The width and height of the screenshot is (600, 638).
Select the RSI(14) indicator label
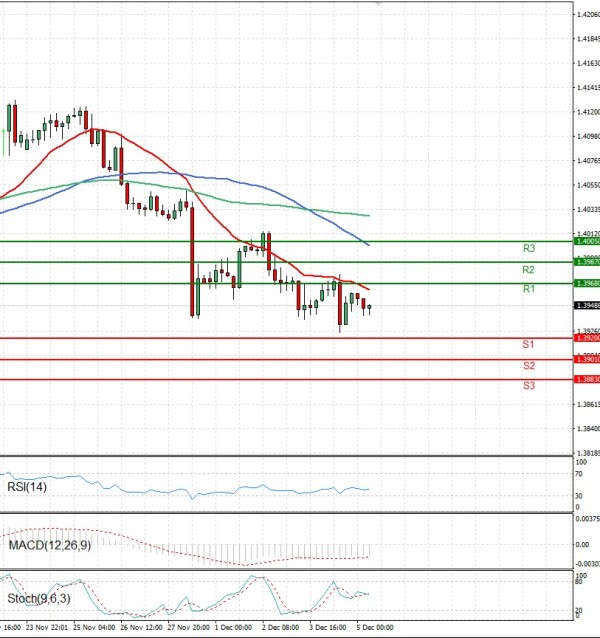tap(28, 487)
